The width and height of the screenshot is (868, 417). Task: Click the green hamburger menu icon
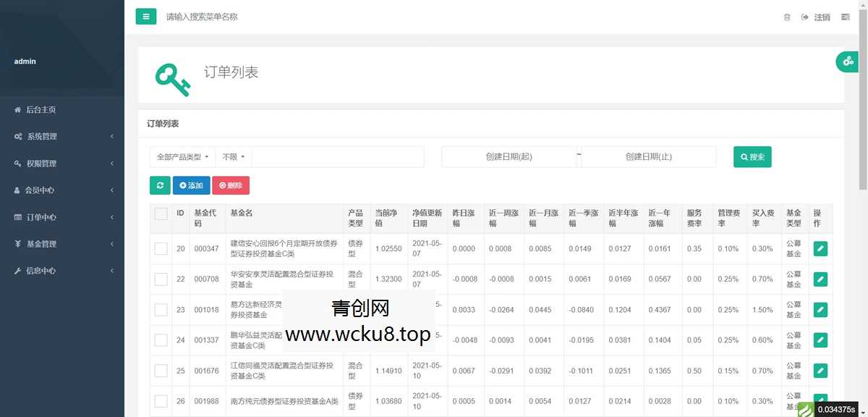click(145, 16)
